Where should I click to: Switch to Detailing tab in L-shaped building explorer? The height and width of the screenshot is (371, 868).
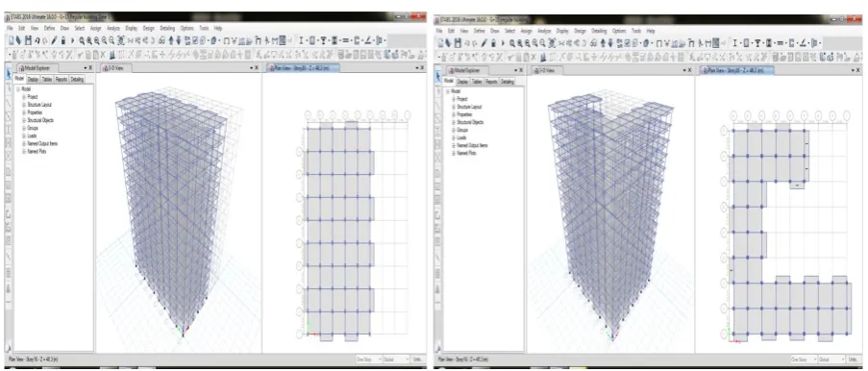508,82
